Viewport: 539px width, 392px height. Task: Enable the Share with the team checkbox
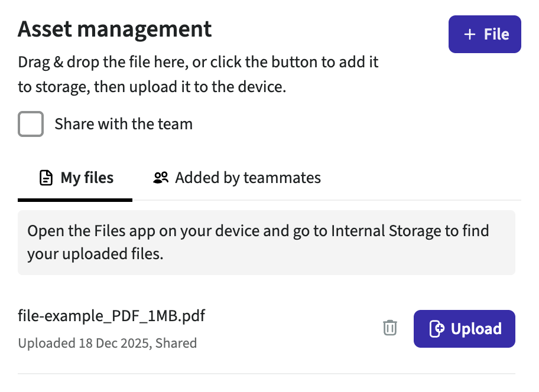pos(31,125)
